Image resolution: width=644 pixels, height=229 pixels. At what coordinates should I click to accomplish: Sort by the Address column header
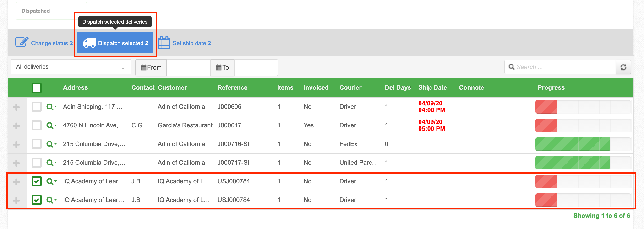click(x=76, y=87)
